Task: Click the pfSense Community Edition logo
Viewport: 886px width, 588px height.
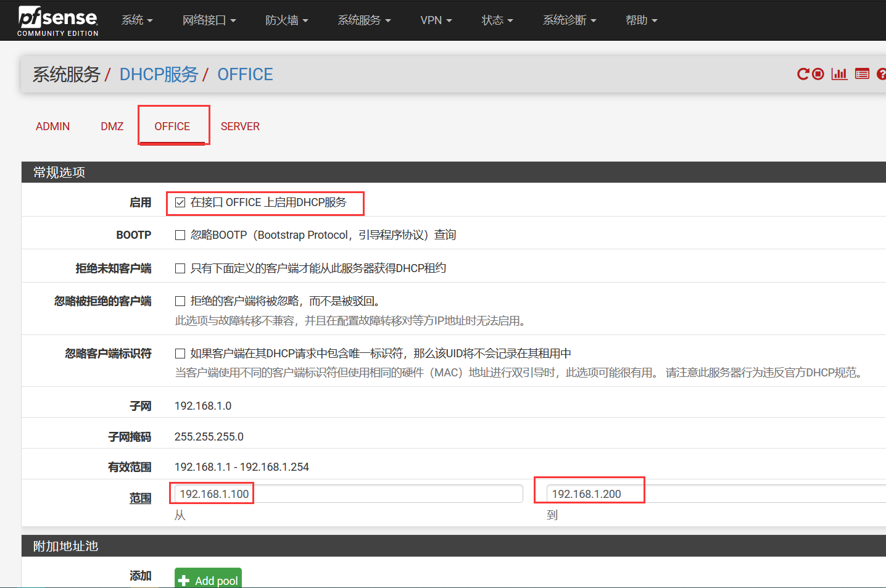Action: (57, 21)
